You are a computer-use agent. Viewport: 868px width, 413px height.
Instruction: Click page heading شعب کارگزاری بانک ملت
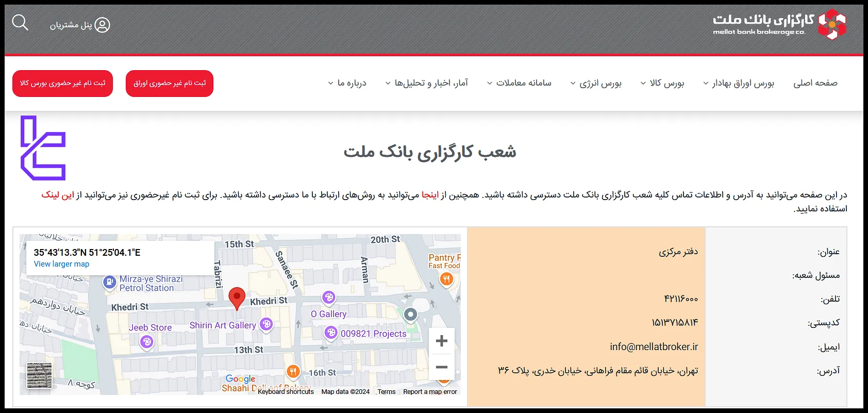[430, 152]
